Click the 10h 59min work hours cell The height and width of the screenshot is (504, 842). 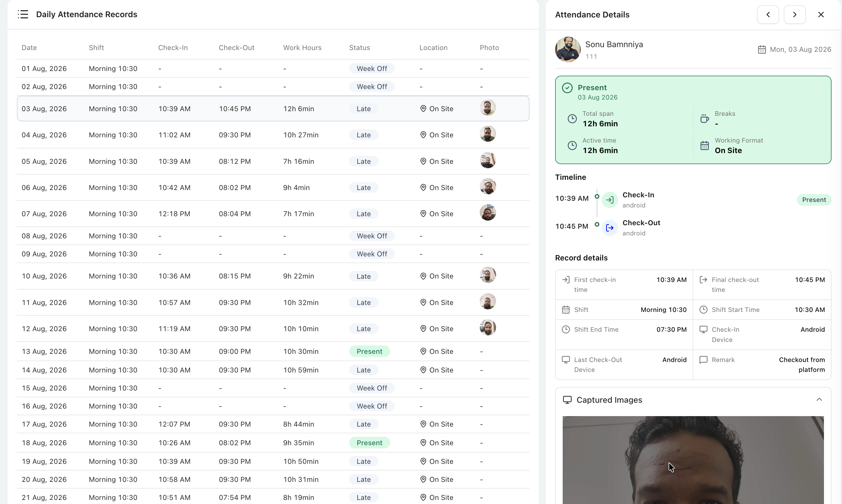click(301, 370)
